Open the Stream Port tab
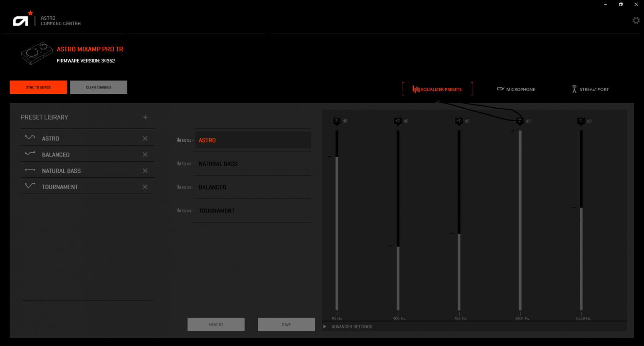644x346 pixels. (590, 89)
